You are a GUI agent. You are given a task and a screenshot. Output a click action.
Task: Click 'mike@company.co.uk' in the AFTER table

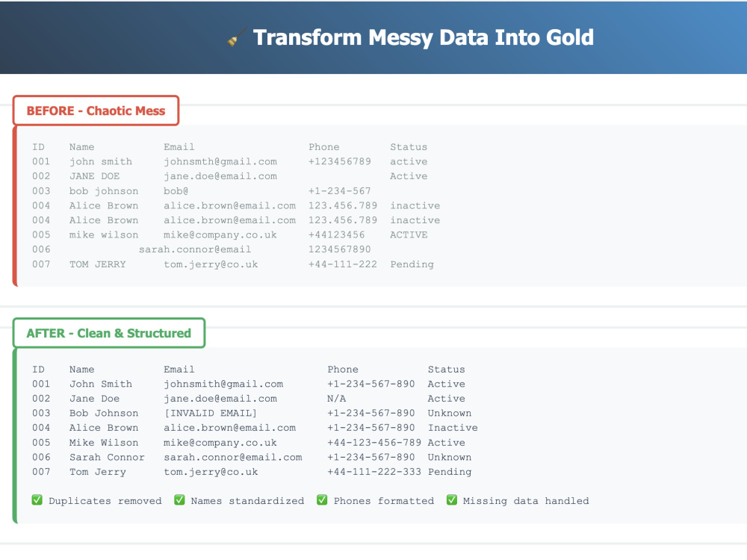click(220, 443)
